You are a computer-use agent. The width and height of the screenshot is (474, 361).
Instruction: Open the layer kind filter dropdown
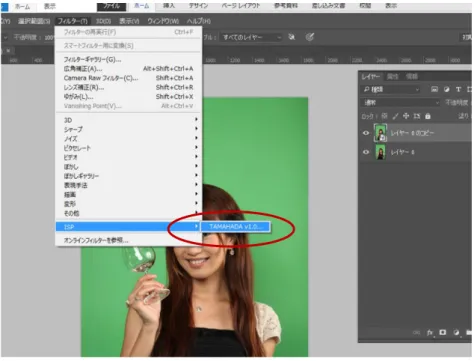click(391, 89)
